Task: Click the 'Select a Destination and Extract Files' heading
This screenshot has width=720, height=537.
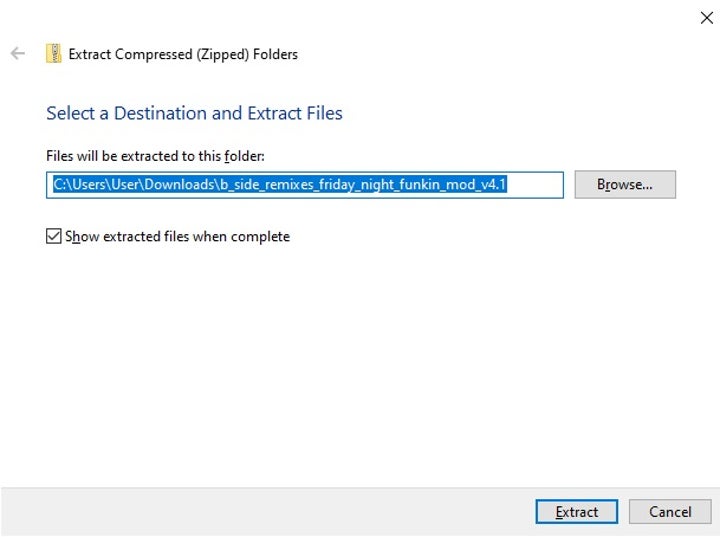Action: click(194, 113)
